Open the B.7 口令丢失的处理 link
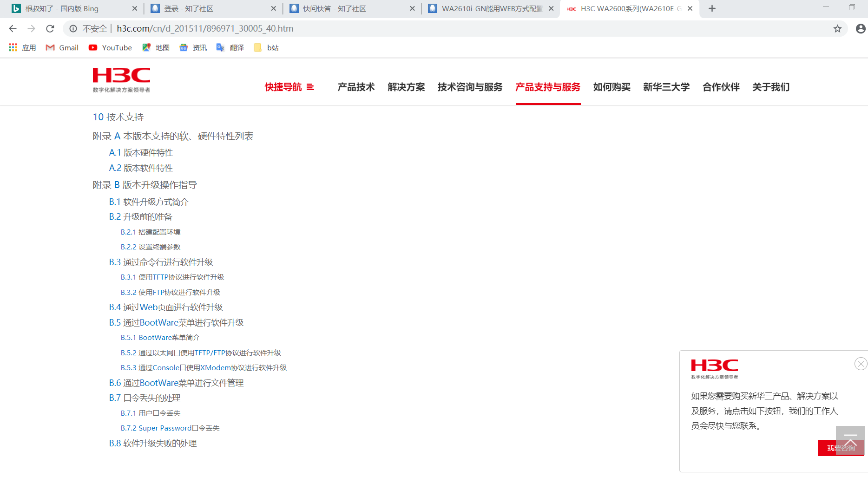Viewport: 868px width, 477px height. pyautogui.click(x=145, y=398)
